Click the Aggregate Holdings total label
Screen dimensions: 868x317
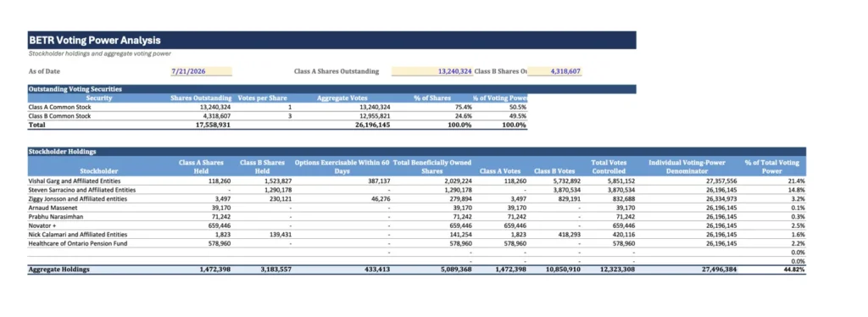click(x=58, y=270)
